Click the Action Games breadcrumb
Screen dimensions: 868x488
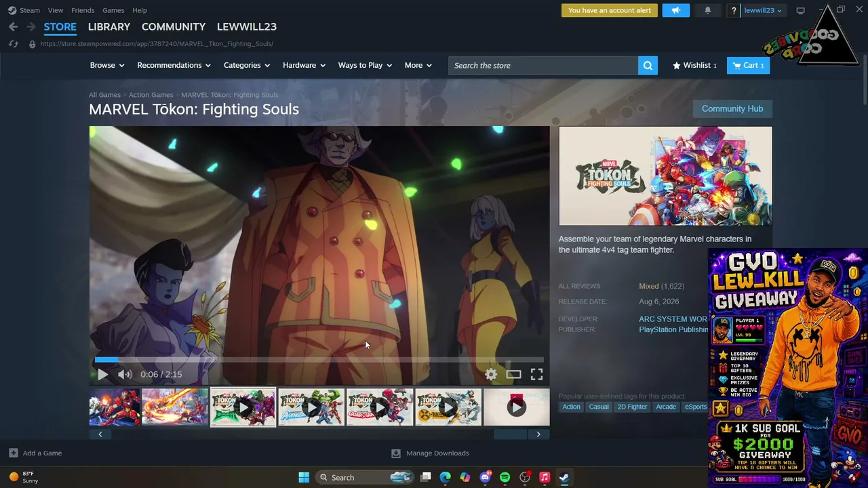coord(151,95)
